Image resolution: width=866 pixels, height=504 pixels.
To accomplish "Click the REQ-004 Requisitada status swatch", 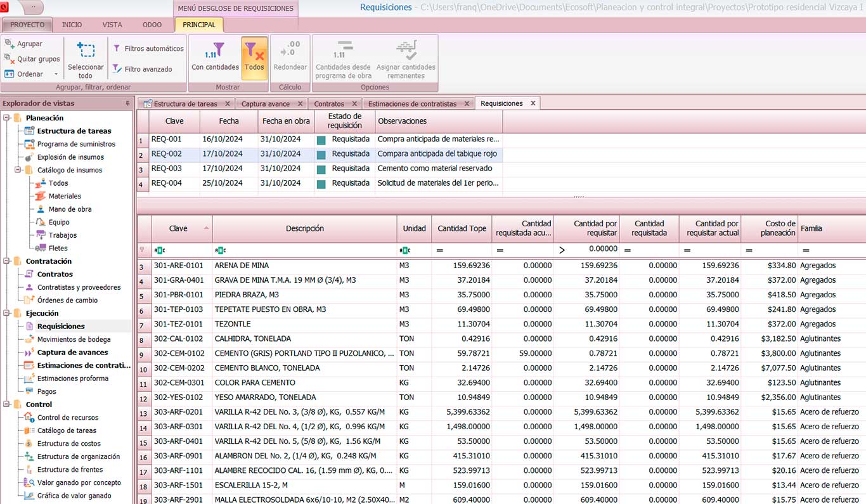I will coord(321,183).
